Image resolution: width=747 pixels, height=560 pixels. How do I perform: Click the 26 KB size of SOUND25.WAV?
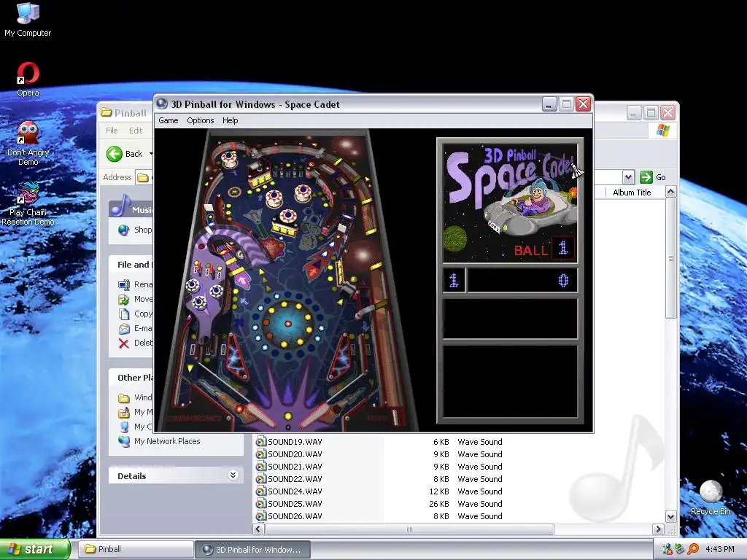[438, 504]
